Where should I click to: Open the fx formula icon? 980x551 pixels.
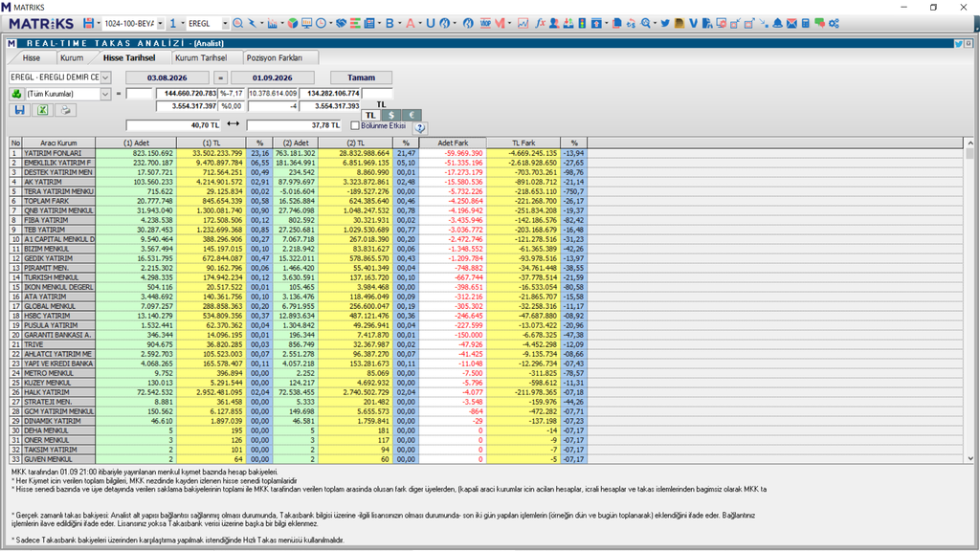pyautogui.click(x=540, y=23)
